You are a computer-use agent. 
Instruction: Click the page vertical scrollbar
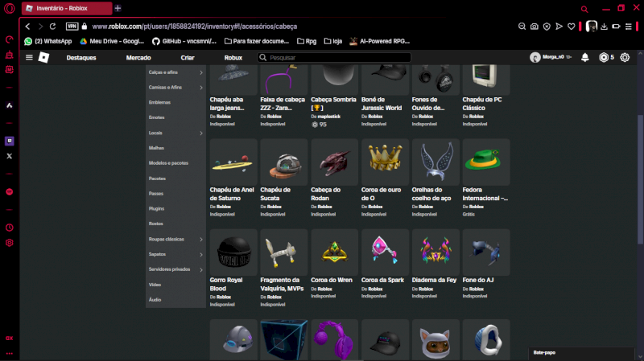(x=640, y=178)
